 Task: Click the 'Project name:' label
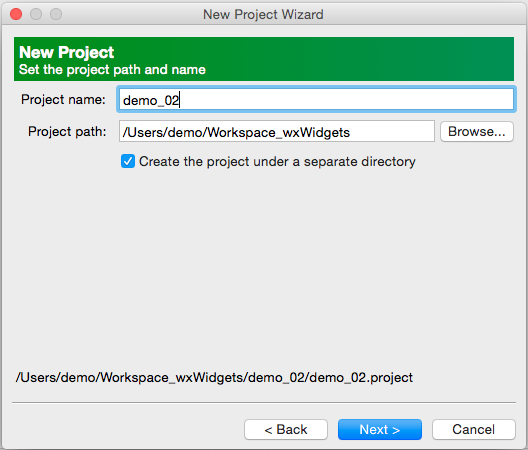[x=63, y=99]
